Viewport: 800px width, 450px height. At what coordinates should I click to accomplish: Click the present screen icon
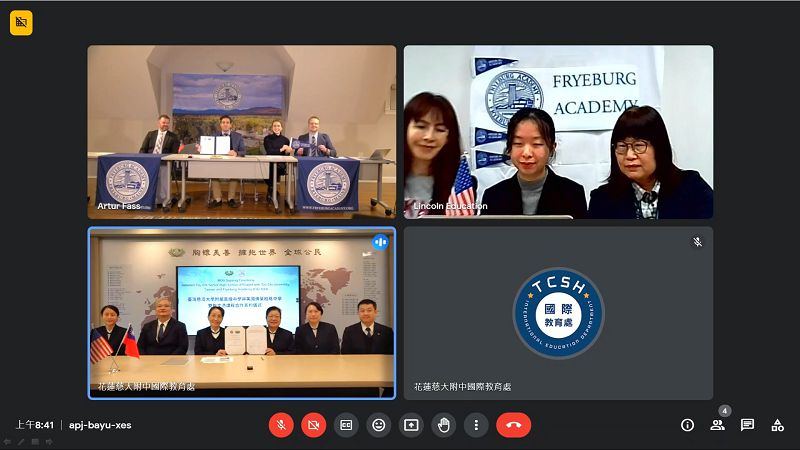411,425
